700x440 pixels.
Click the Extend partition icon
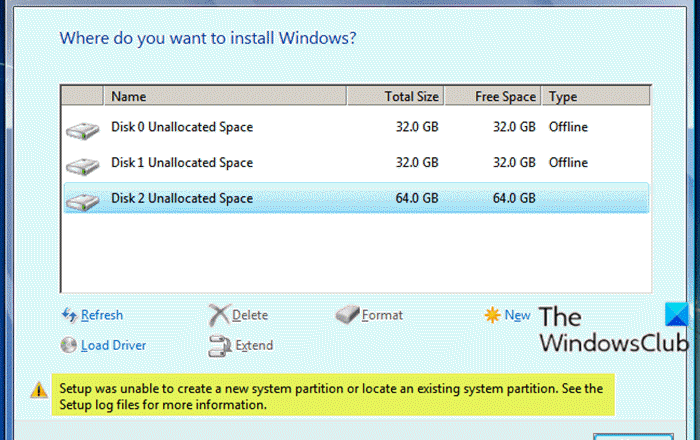tap(220, 346)
